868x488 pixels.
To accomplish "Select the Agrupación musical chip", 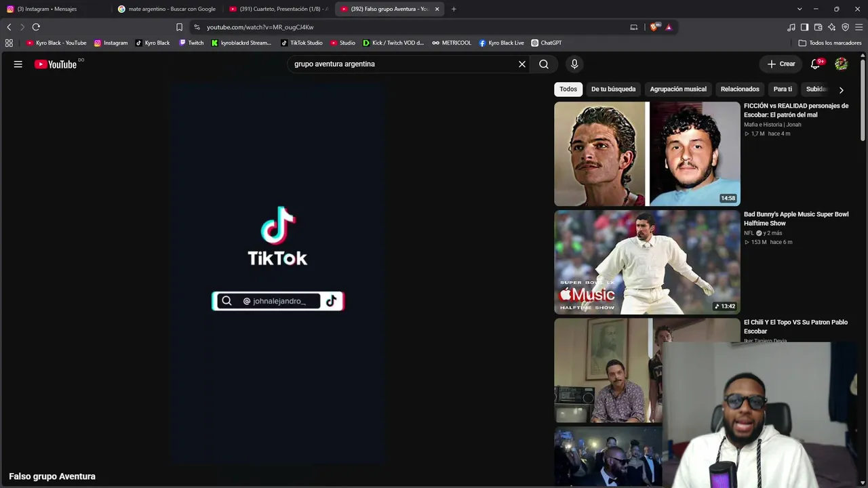I will [x=678, y=89].
